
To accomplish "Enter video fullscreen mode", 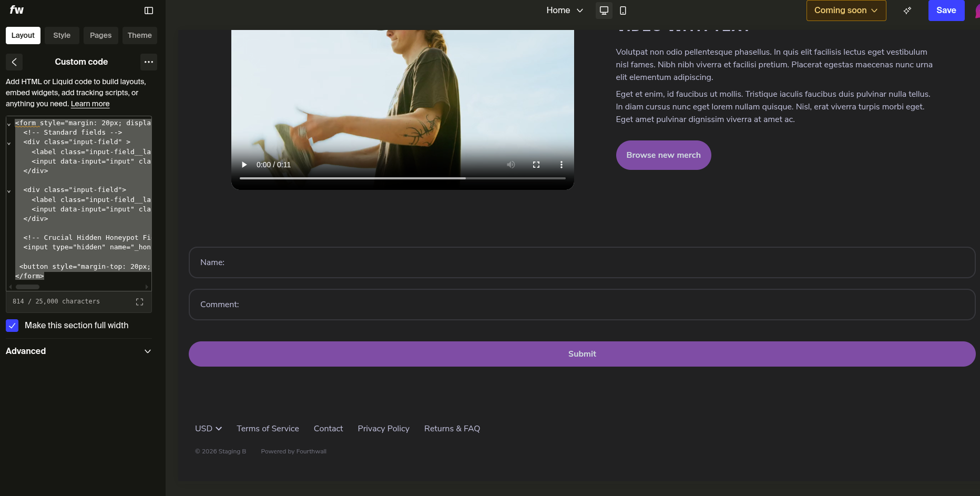I will coord(536,165).
